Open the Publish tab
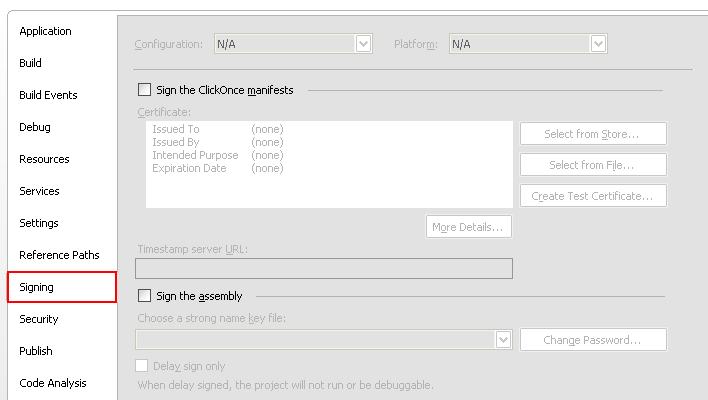The width and height of the screenshot is (708, 400). tap(36, 351)
